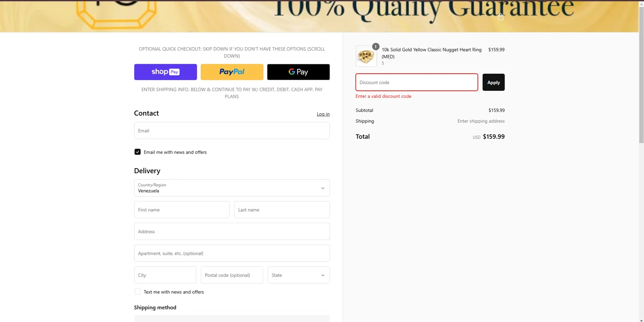
Task: Click the Log in link
Action: tap(323, 114)
